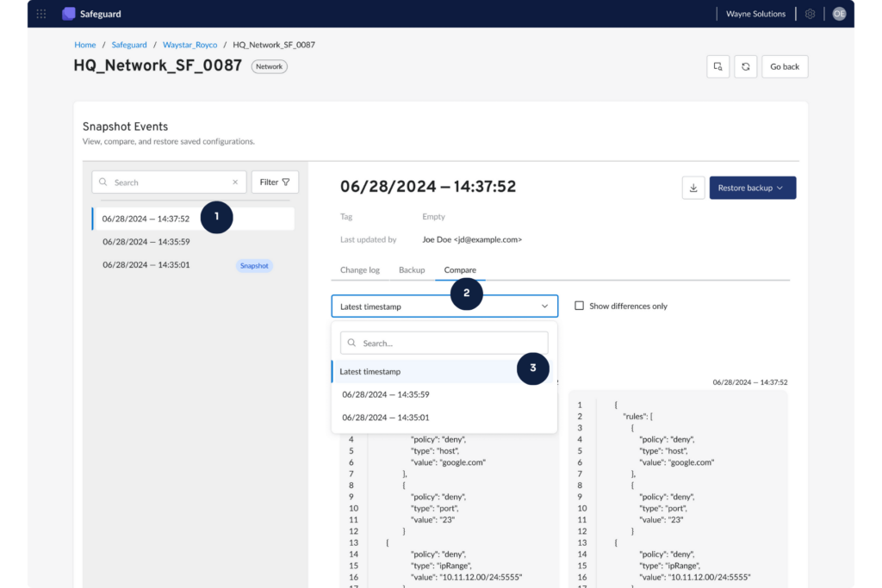
Task: Click inside the snapshot Search field
Action: click(x=155, y=182)
